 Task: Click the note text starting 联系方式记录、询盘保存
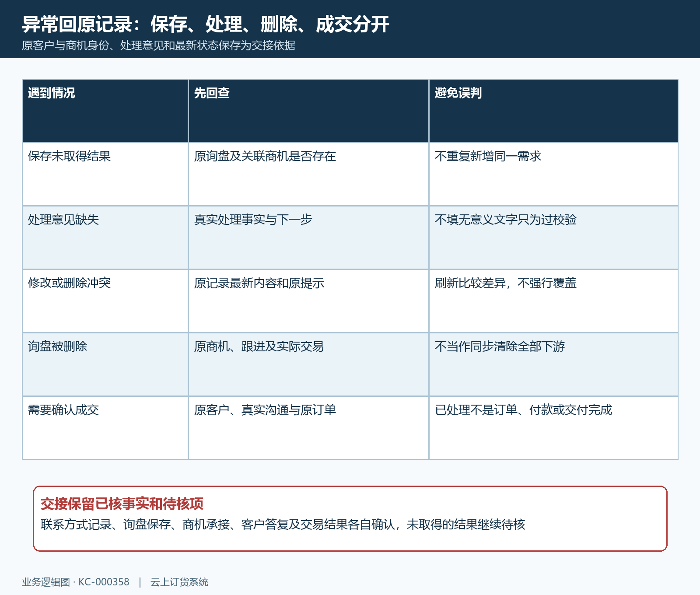(283, 524)
